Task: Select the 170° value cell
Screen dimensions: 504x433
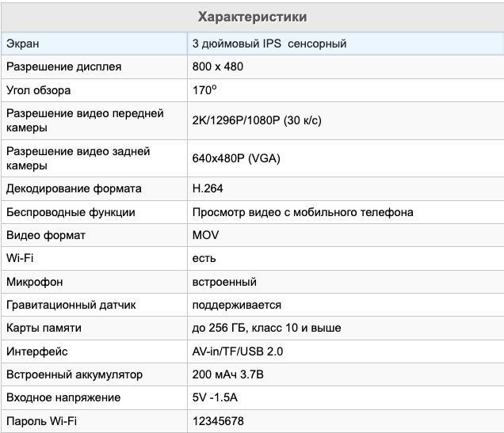Action: point(204,90)
